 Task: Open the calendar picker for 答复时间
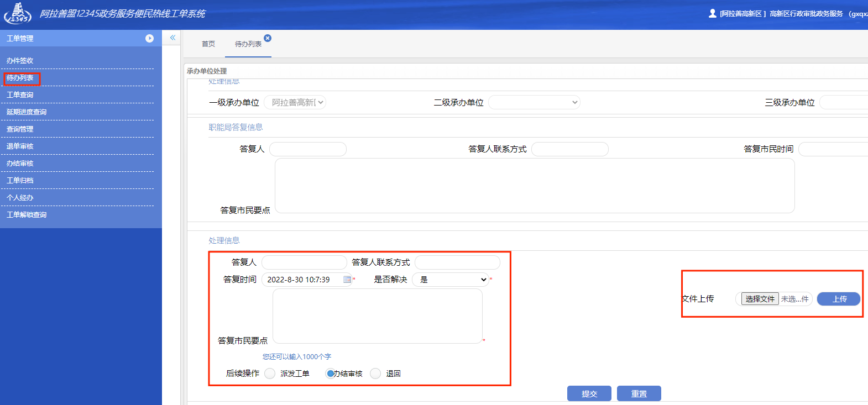[x=347, y=280]
